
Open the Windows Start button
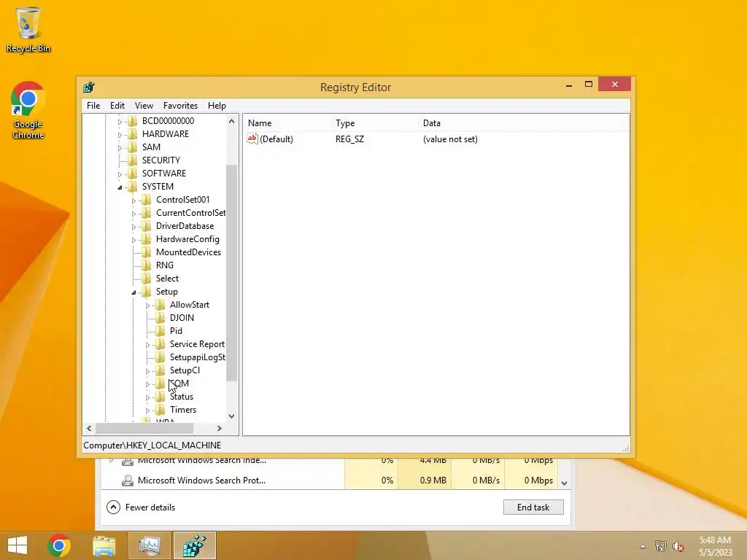point(18,545)
